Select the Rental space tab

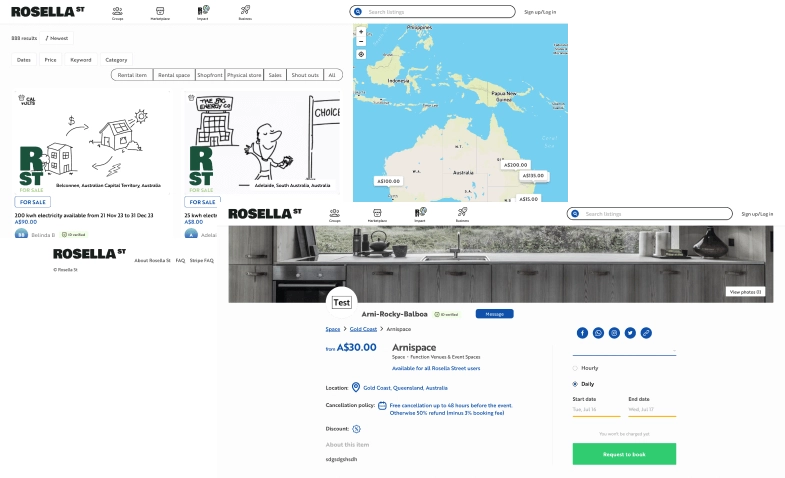tap(174, 75)
